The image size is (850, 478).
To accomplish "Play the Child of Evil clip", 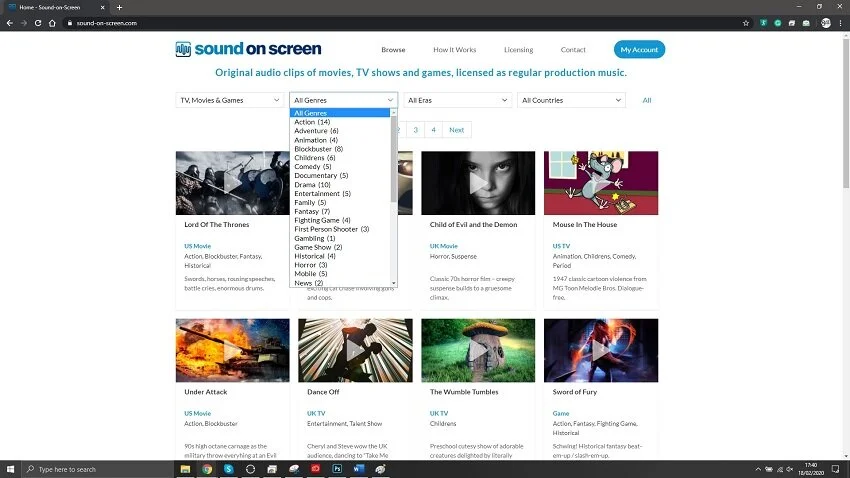I will click(x=478, y=183).
